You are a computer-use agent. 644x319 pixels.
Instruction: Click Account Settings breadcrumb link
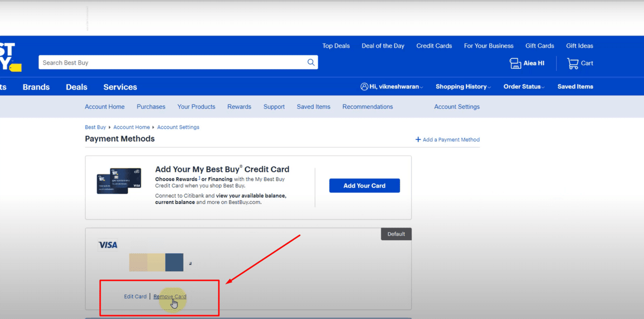coord(178,127)
